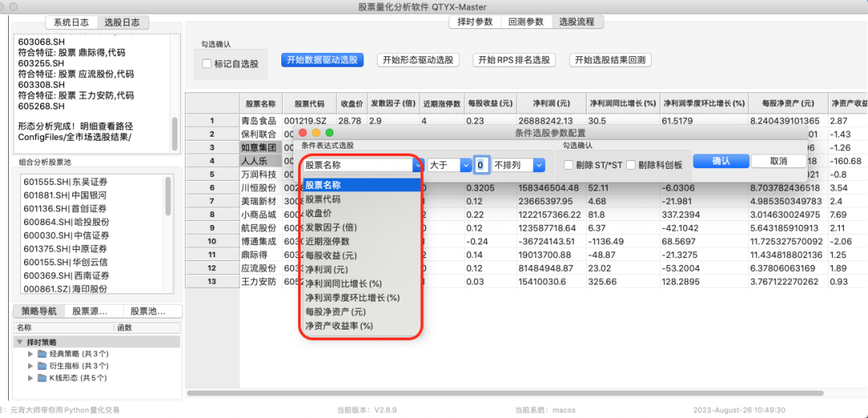The width and height of the screenshot is (868, 418).
Task: Enable the 标记自选股 checkbox
Action: click(x=207, y=64)
